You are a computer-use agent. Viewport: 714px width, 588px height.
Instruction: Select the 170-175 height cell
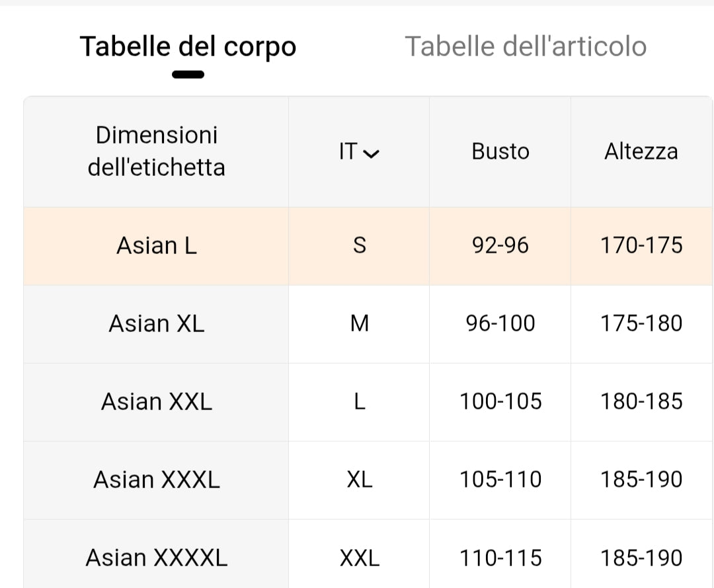pos(641,245)
